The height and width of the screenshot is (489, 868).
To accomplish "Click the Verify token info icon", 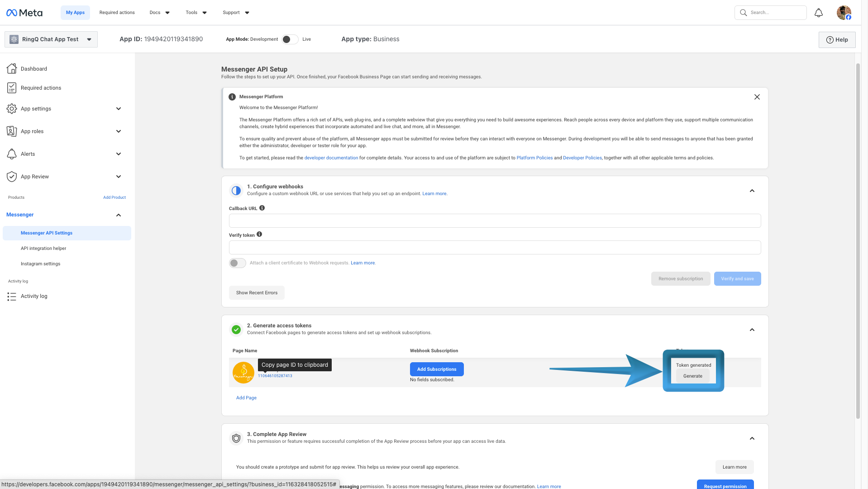I will 259,235.
